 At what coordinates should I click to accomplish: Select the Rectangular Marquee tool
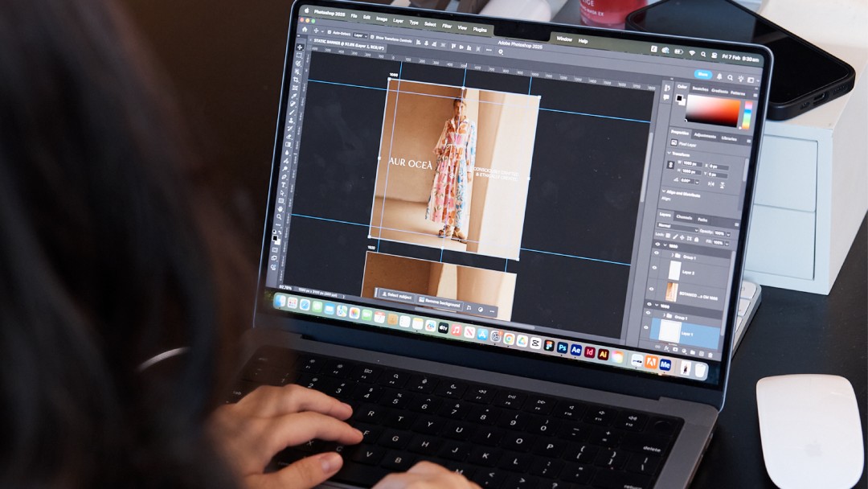pyautogui.click(x=299, y=55)
